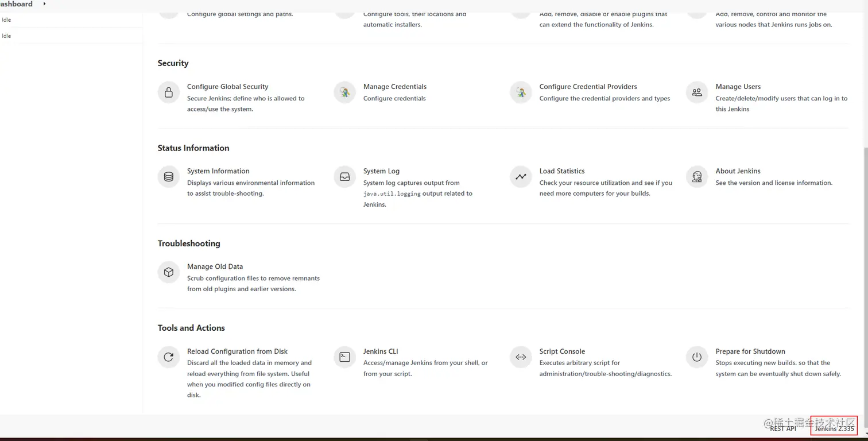
Task: Click the Manage Users people icon
Action: click(x=697, y=92)
